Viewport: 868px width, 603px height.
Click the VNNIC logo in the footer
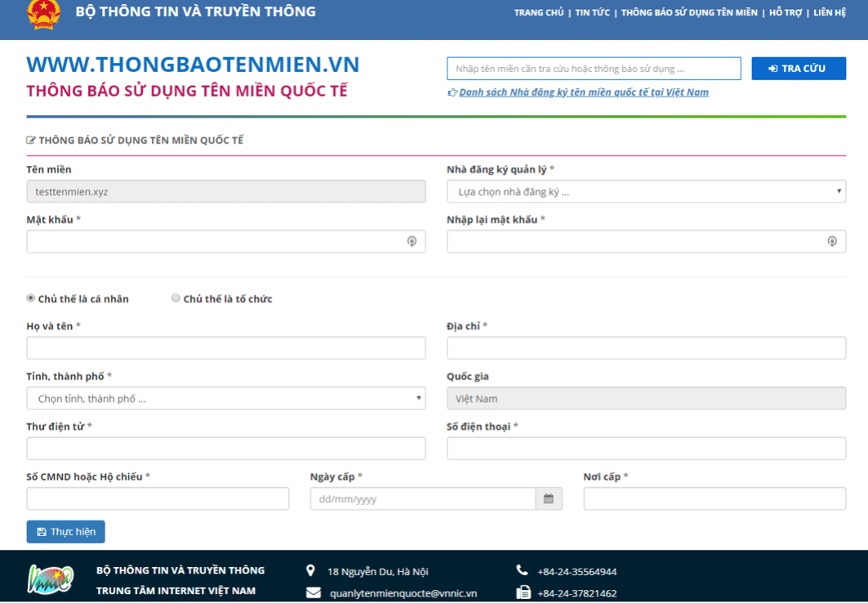[x=51, y=580]
